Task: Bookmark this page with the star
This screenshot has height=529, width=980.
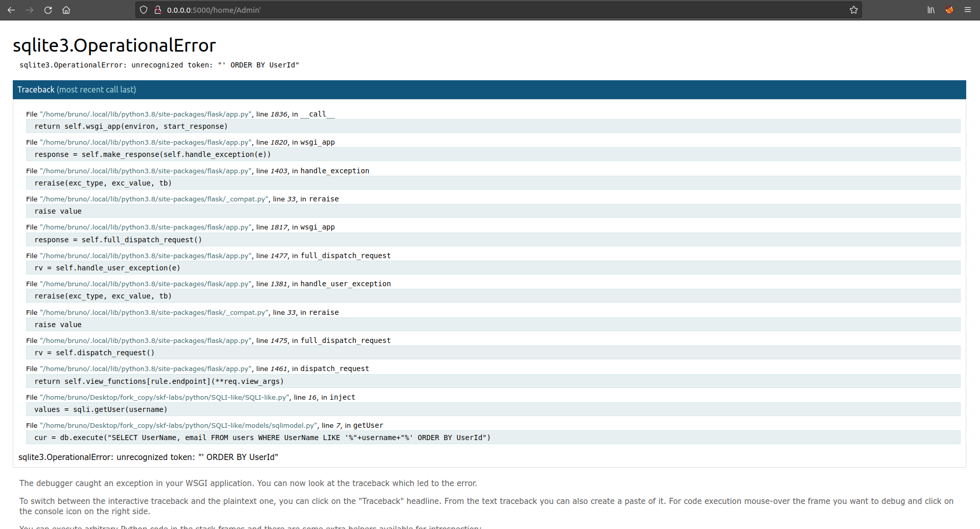Action: tap(853, 10)
